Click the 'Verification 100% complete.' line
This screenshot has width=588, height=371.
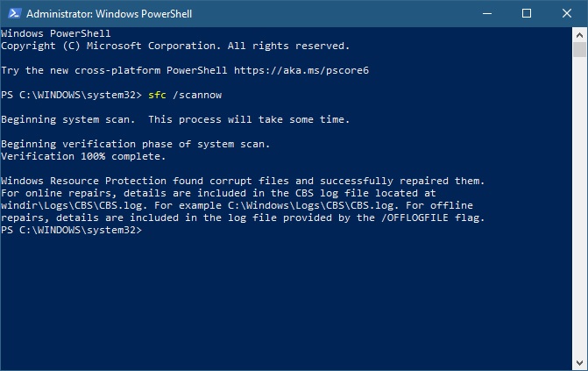point(83,156)
